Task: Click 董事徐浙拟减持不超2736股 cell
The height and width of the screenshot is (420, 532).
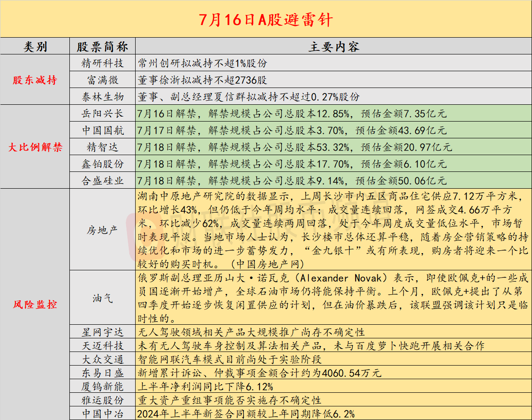Action: [333, 80]
